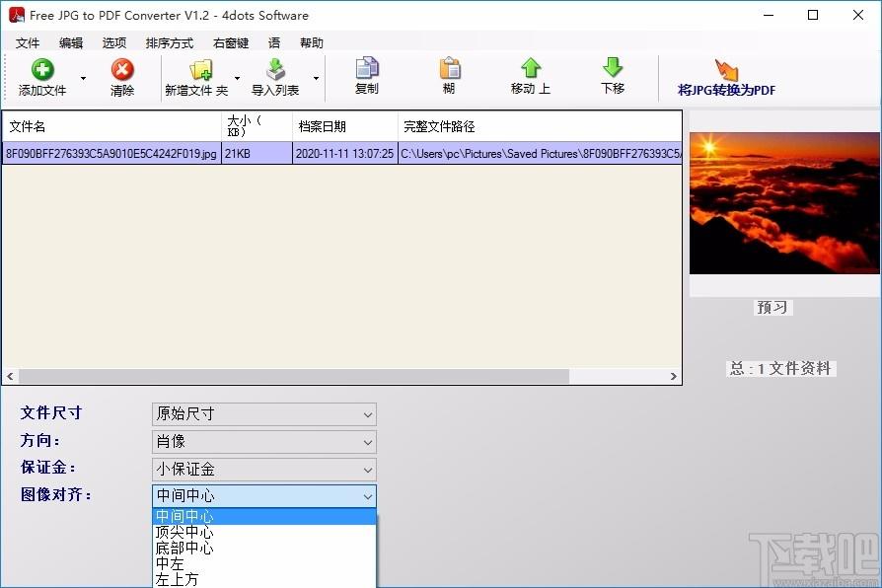Click the horizontal scrollbar left arrow

10,377
